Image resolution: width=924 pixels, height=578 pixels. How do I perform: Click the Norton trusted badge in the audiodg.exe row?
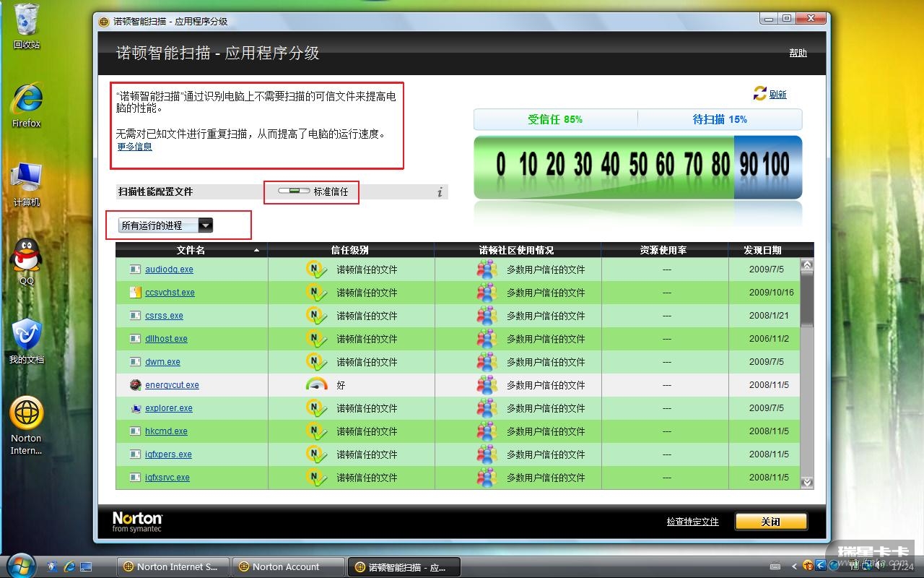[x=316, y=269]
